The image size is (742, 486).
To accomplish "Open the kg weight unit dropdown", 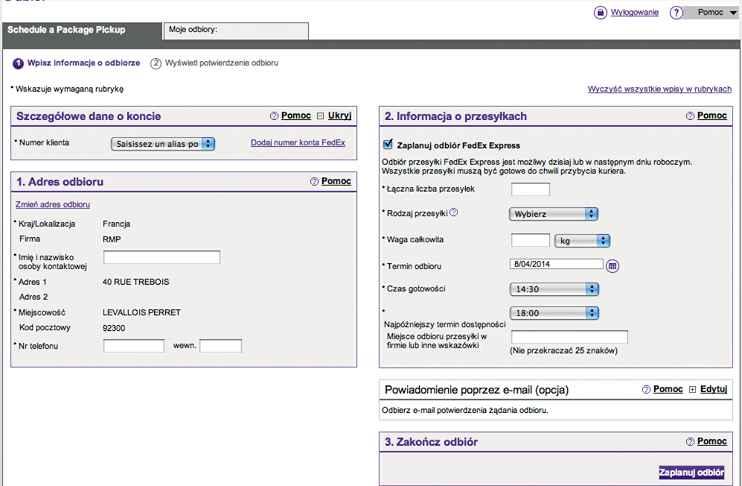I will (x=582, y=241).
